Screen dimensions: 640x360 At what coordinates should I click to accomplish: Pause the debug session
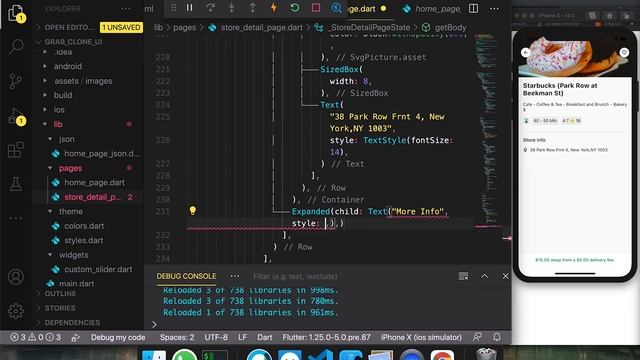point(189,8)
